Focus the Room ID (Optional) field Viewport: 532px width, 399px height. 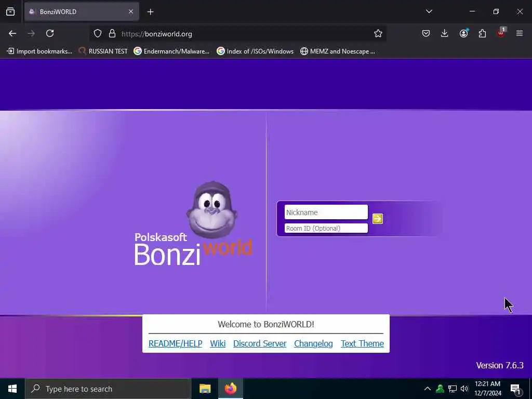click(326, 229)
